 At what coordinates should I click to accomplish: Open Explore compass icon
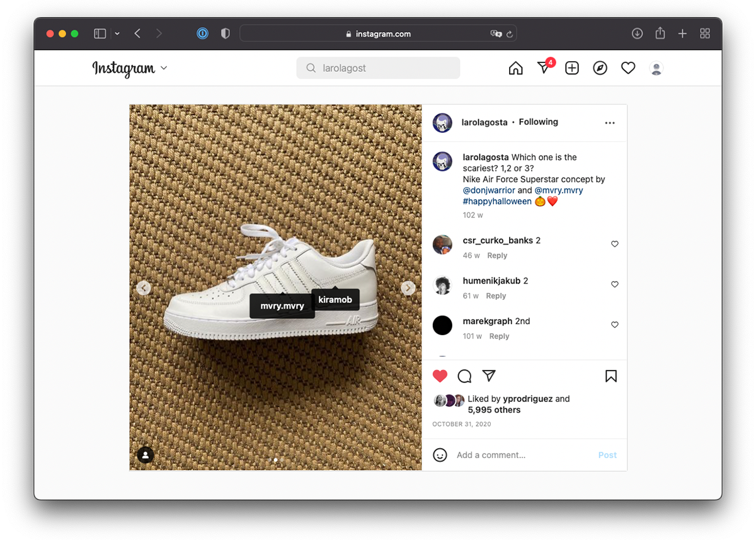click(x=600, y=68)
